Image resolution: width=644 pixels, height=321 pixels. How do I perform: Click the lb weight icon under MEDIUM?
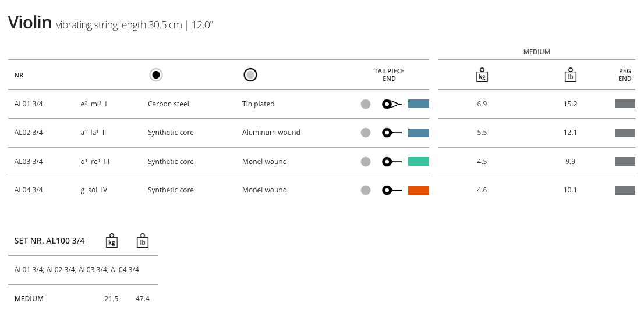(571, 75)
